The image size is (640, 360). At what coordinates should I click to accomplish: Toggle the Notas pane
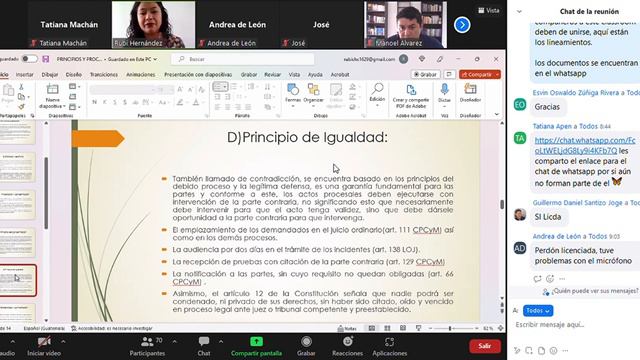(347, 328)
